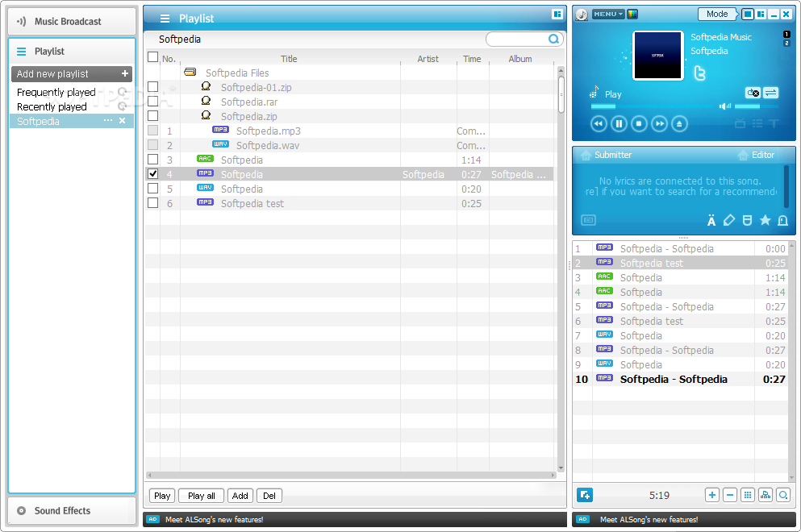801x532 pixels.
Task: Toggle the repeat mode icon
Action: coord(753,93)
